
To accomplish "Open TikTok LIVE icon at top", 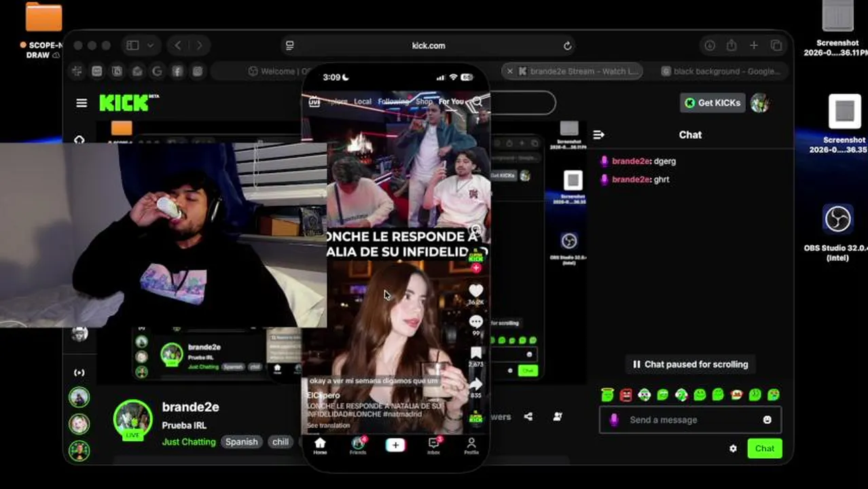I will [x=314, y=102].
